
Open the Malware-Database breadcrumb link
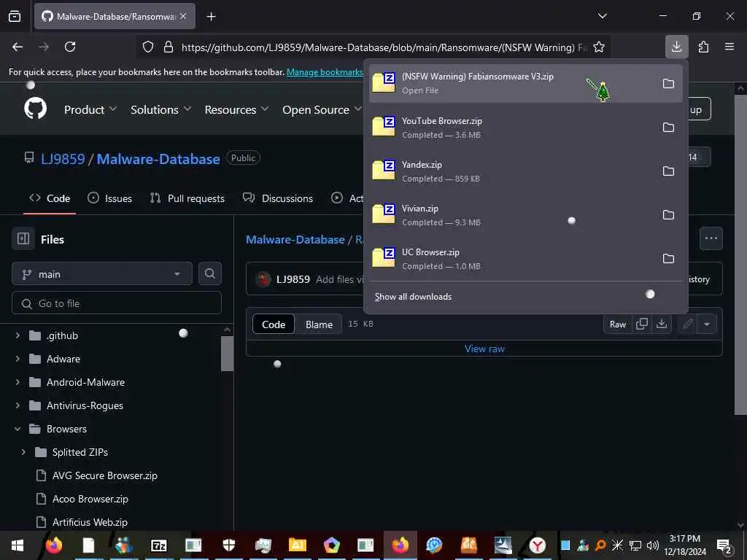click(295, 239)
